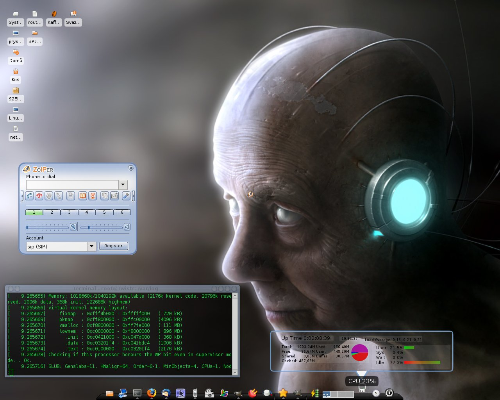Adjust the speaker volume slider in Zoiper

click(102, 227)
